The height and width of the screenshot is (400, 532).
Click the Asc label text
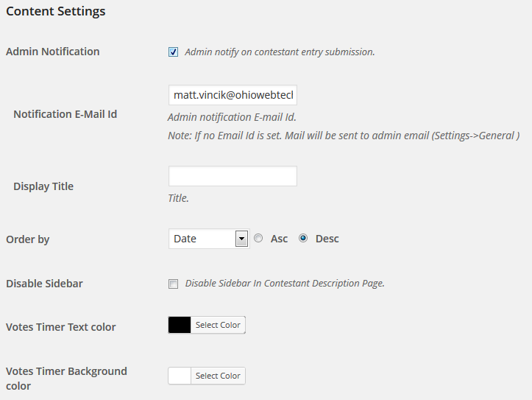pyautogui.click(x=279, y=239)
